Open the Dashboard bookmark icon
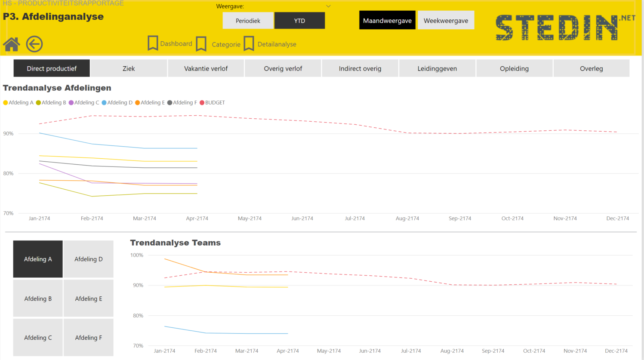The height and width of the screenshot is (360, 644). [x=153, y=43]
